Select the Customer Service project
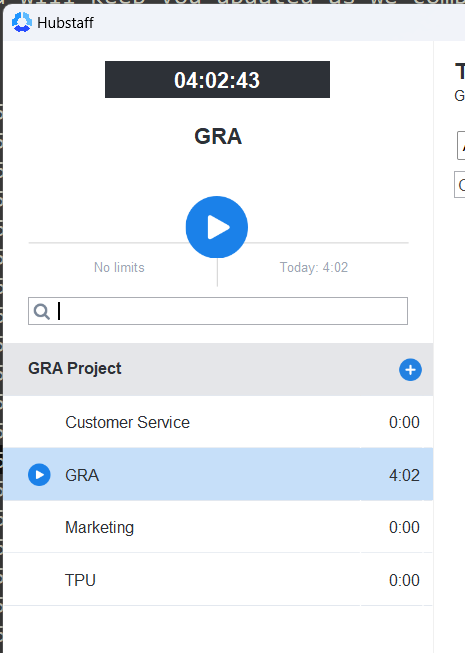The width and height of the screenshot is (465, 653). coord(218,422)
